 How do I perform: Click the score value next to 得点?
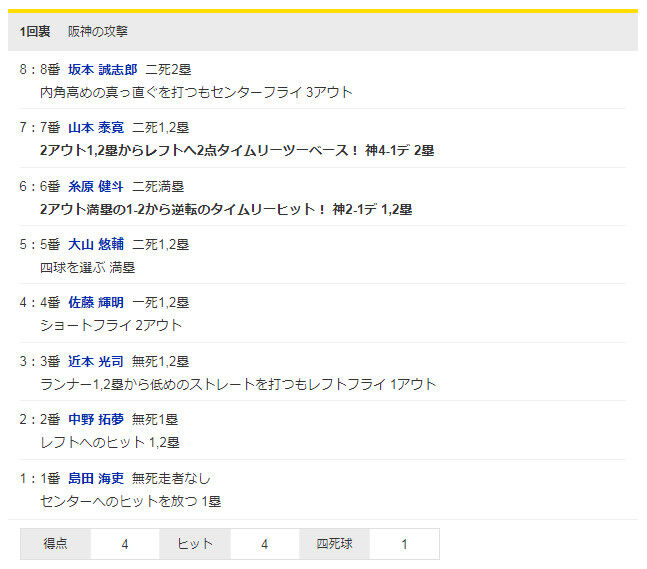125,544
